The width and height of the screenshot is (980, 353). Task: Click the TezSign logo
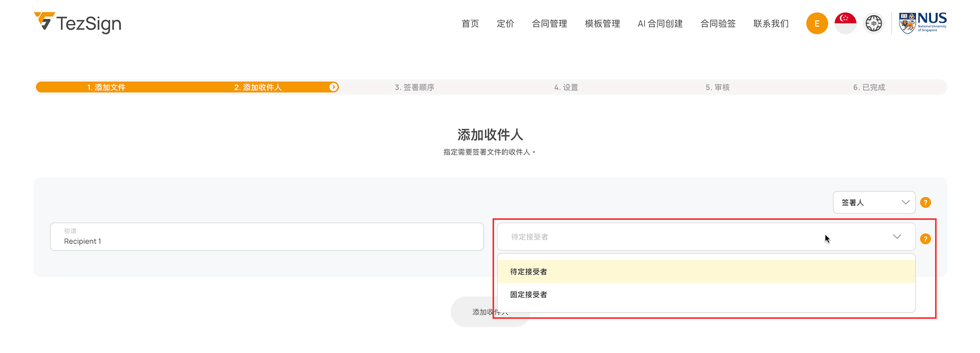click(x=78, y=23)
